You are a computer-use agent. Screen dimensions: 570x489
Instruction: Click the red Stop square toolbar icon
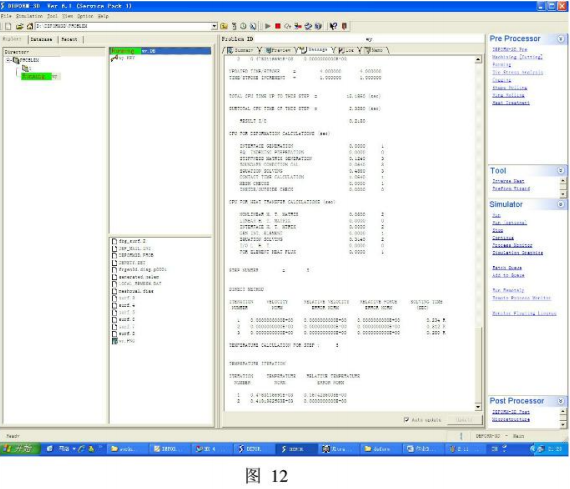[x=278, y=26]
